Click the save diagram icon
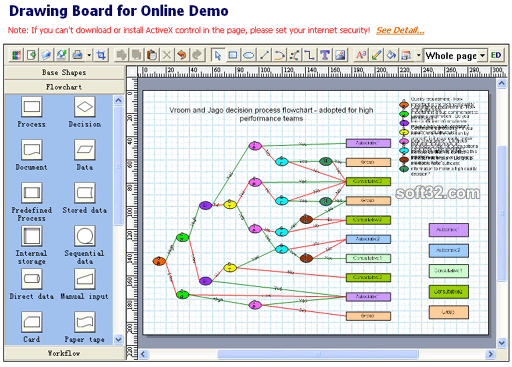Image resolution: width=512 pixels, height=367 pixels. click(62, 55)
